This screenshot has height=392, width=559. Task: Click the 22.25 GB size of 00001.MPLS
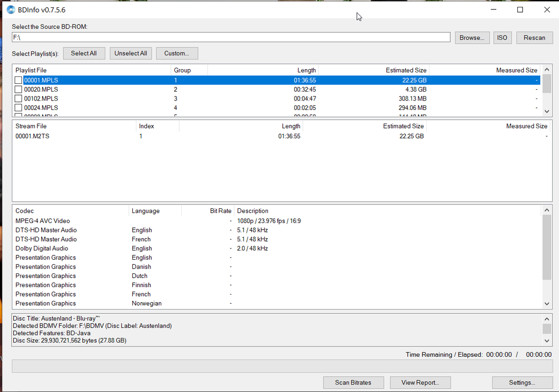click(x=414, y=80)
